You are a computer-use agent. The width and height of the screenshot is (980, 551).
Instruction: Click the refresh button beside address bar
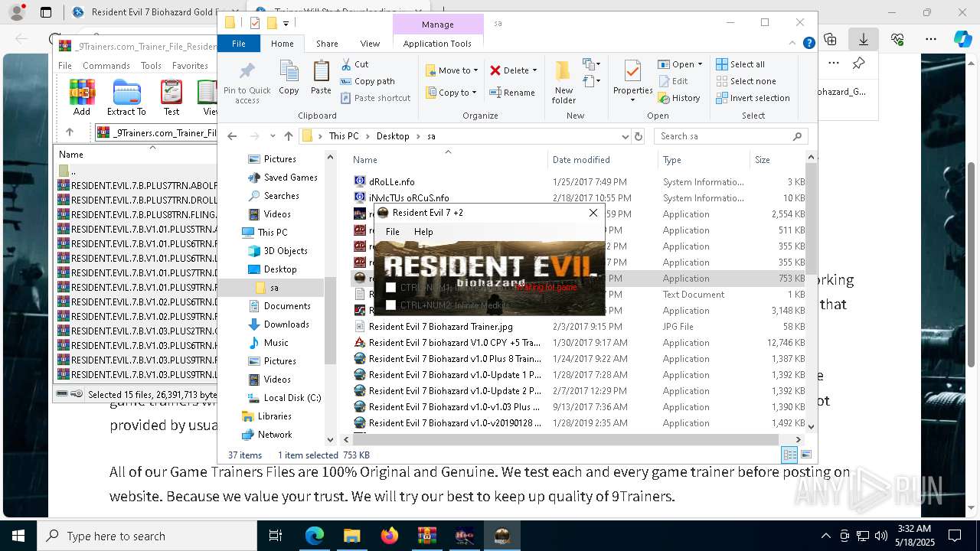639,136
